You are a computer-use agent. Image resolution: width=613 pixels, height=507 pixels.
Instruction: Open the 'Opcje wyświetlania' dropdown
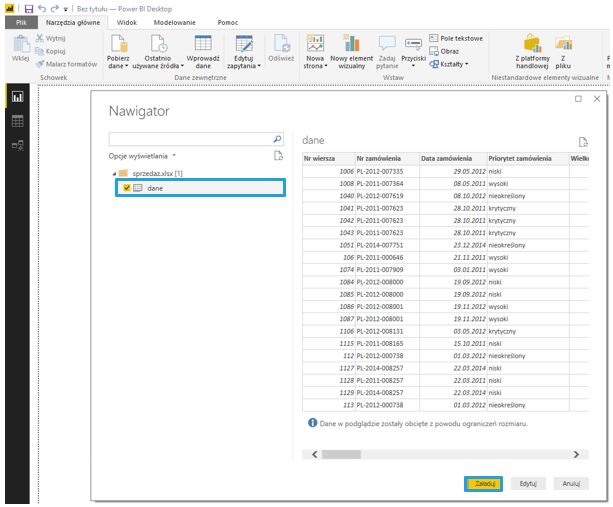click(x=142, y=156)
